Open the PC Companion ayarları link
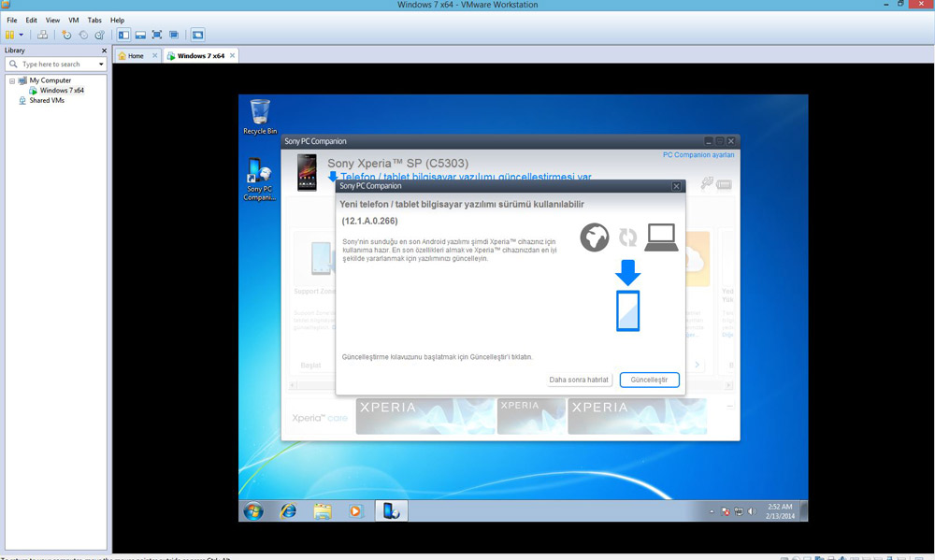The height and width of the screenshot is (560, 935). 698,155
